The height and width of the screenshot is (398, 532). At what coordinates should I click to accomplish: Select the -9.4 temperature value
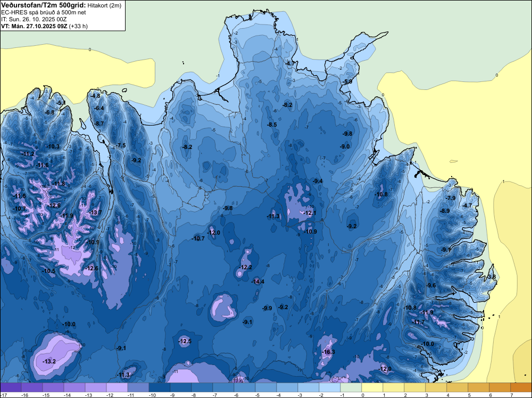pyautogui.click(x=318, y=181)
